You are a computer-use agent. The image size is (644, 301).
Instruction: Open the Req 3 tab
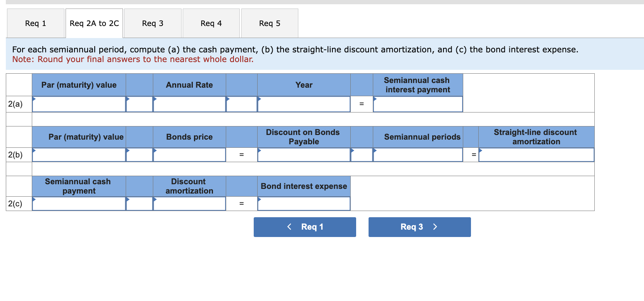pos(152,23)
